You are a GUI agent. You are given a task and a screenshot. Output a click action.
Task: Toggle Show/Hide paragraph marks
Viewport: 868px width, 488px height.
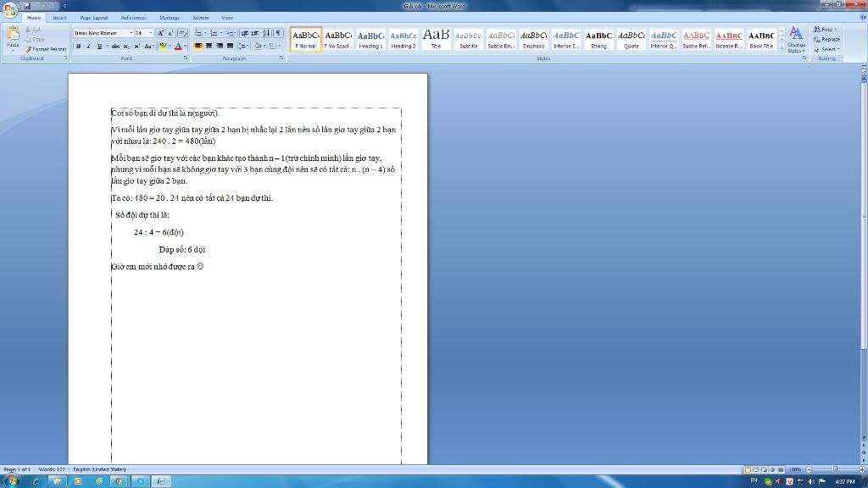tap(278, 33)
